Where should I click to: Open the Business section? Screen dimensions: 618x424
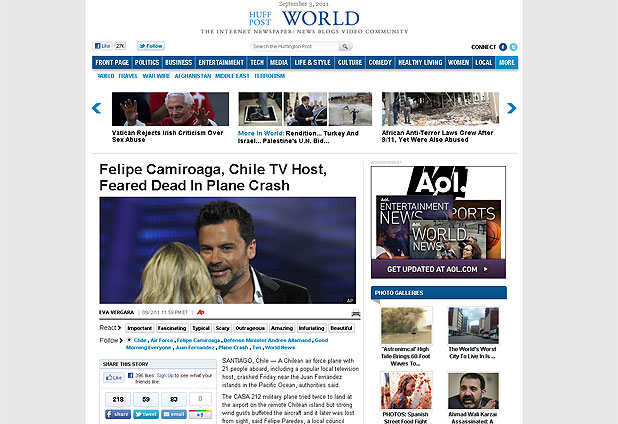(179, 63)
